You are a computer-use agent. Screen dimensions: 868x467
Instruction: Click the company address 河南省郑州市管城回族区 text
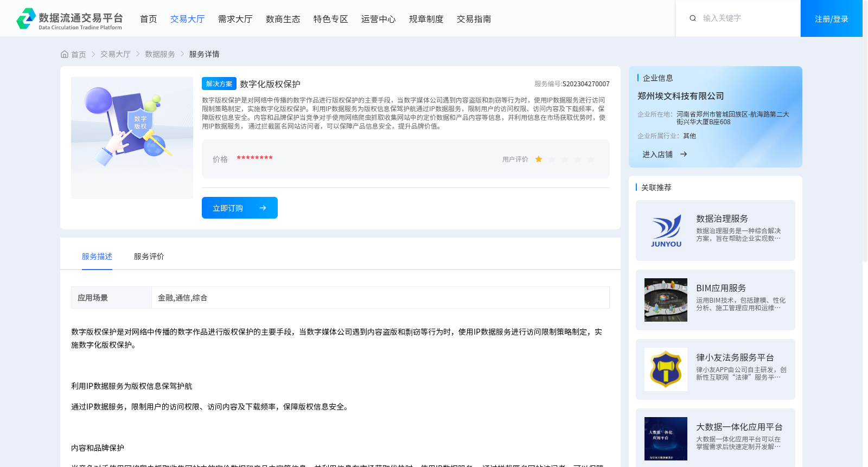tap(733, 118)
